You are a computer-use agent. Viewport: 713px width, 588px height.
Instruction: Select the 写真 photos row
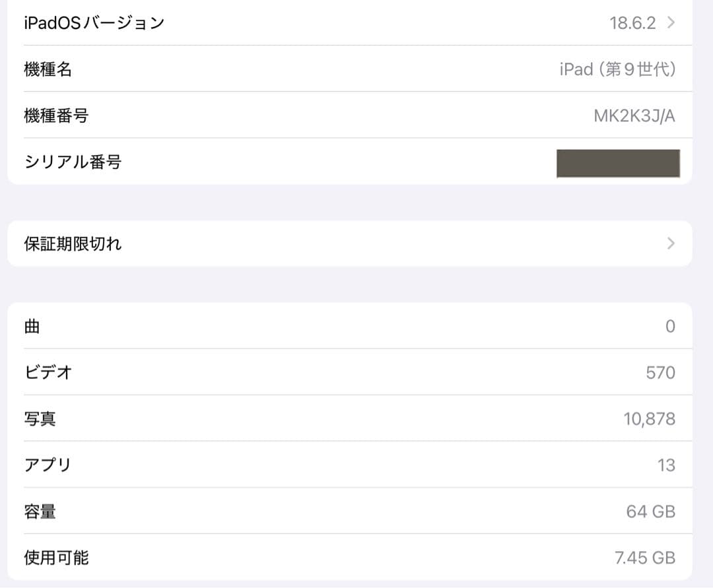(264, 418)
